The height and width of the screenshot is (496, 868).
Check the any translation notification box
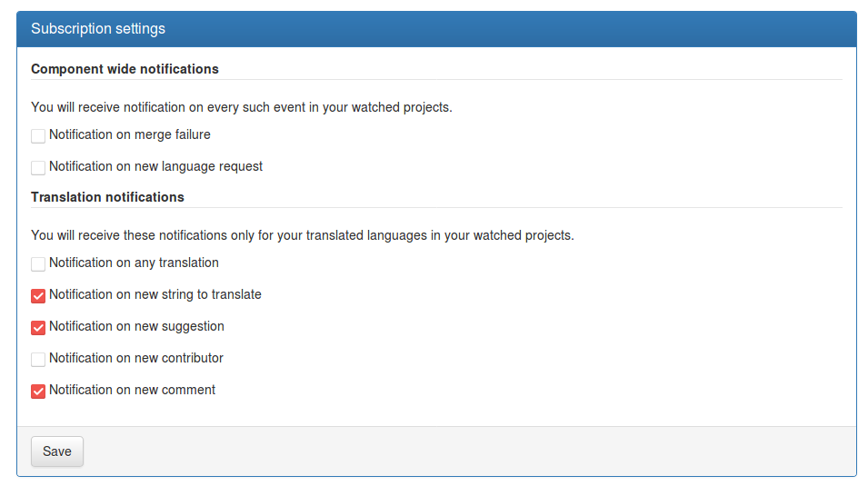coord(38,264)
